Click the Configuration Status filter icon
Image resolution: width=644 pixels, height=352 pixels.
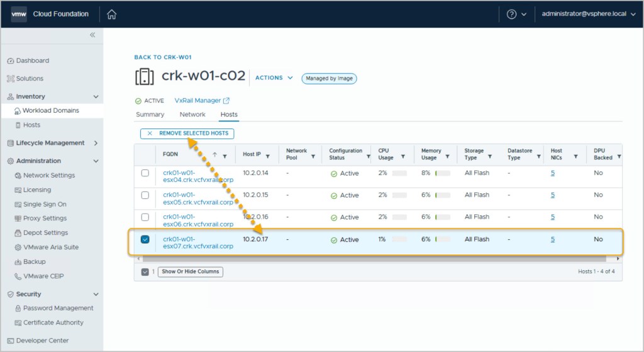(367, 156)
